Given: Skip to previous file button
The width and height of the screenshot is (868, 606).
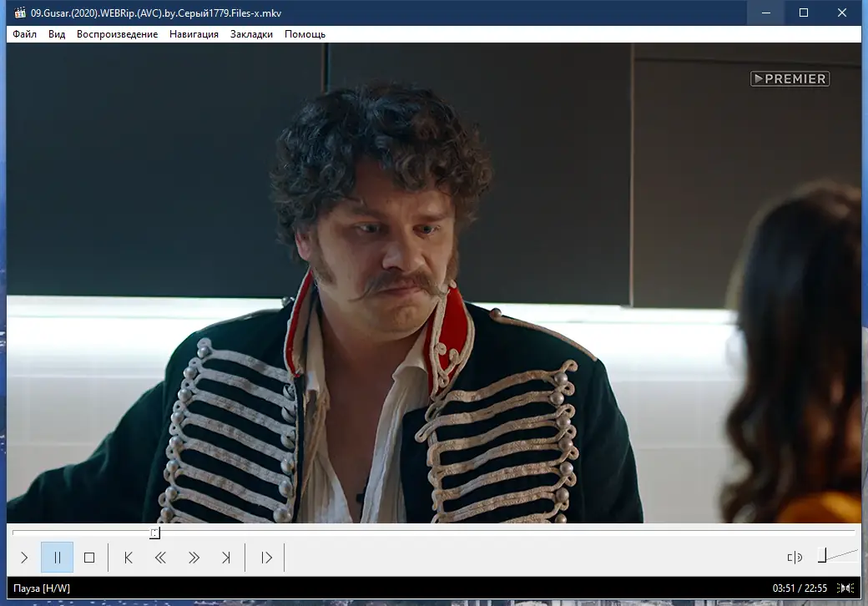Looking at the screenshot, I should pyautogui.click(x=129, y=558).
